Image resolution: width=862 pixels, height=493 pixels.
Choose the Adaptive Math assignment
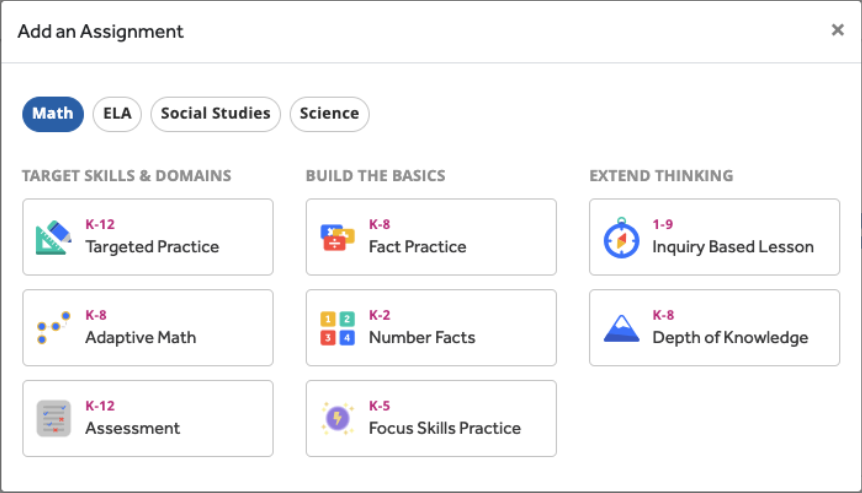[x=141, y=338]
